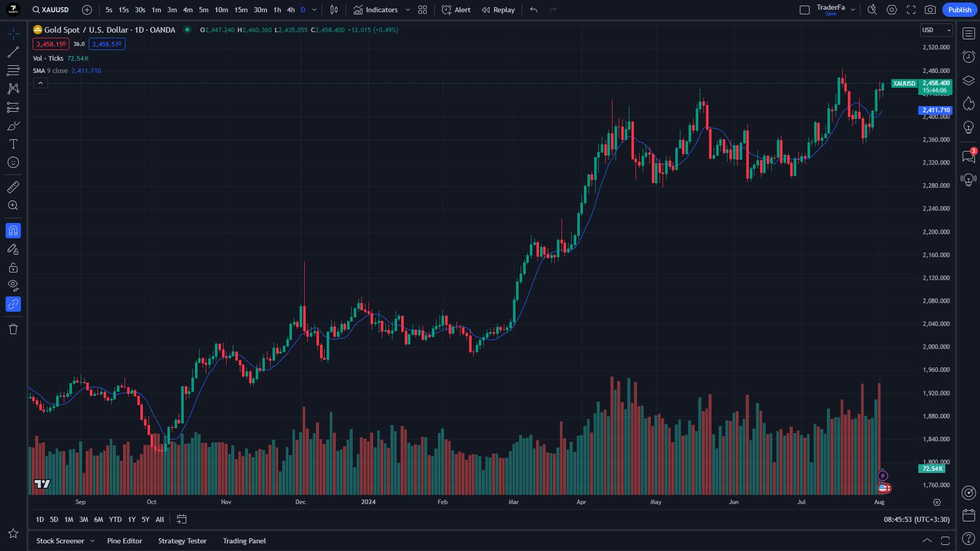Enter fullscreen mode
Viewport: 980px width, 551px height.
click(911, 10)
